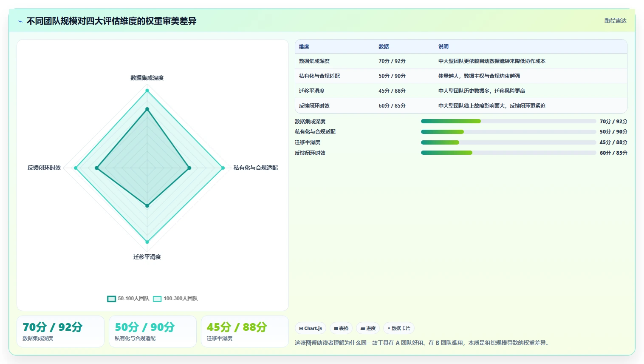Viewport: 644px width, 364px height.
Task: Click progress list value 60分 / 85分
Action: [x=613, y=153]
